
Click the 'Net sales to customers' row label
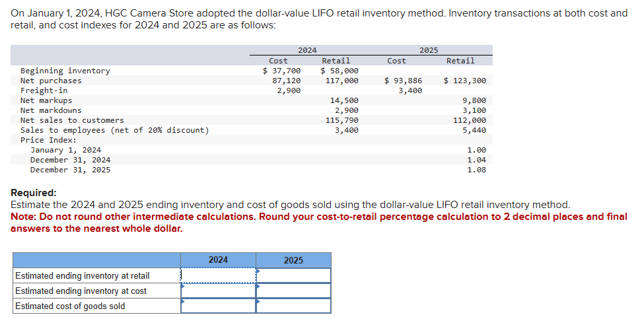(x=72, y=120)
